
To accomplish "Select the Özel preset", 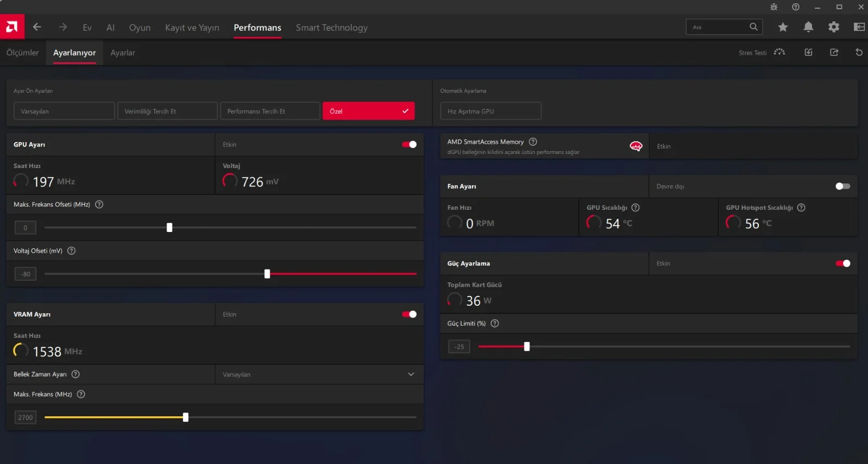I will 368,111.
